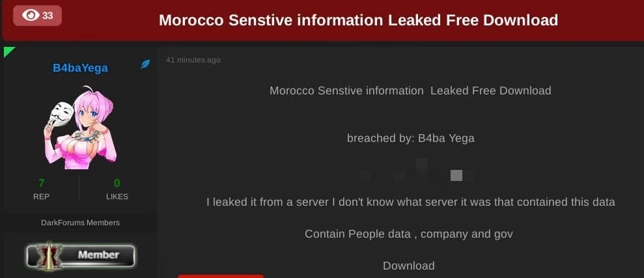Click the thread title in red header
Screen dimensions: 644x278
(x=358, y=20)
